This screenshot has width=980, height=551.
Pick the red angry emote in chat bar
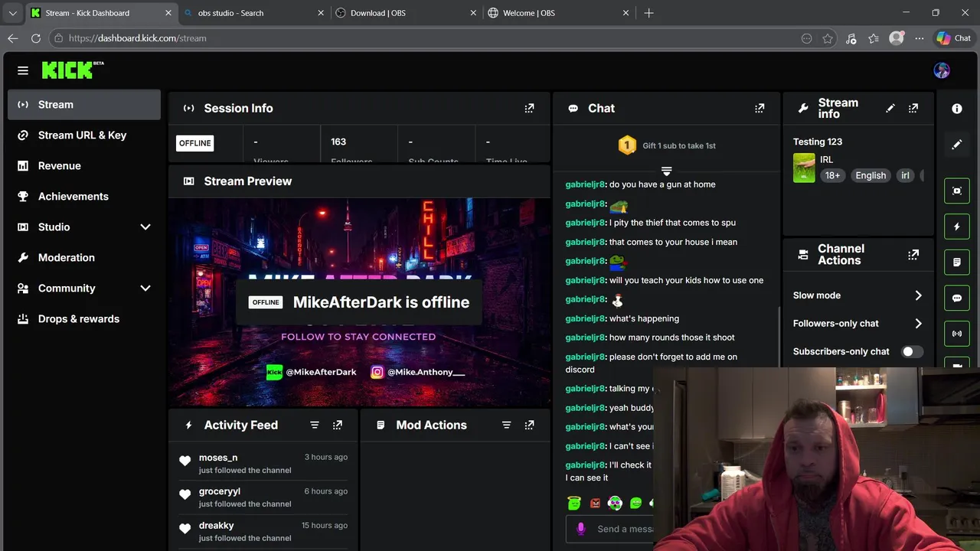(595, 503)
